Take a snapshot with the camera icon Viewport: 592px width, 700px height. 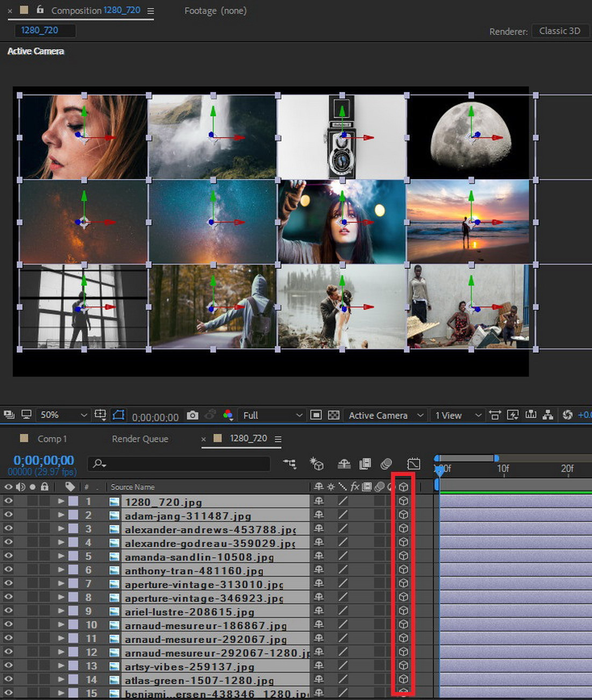click(x=192, y=415)
